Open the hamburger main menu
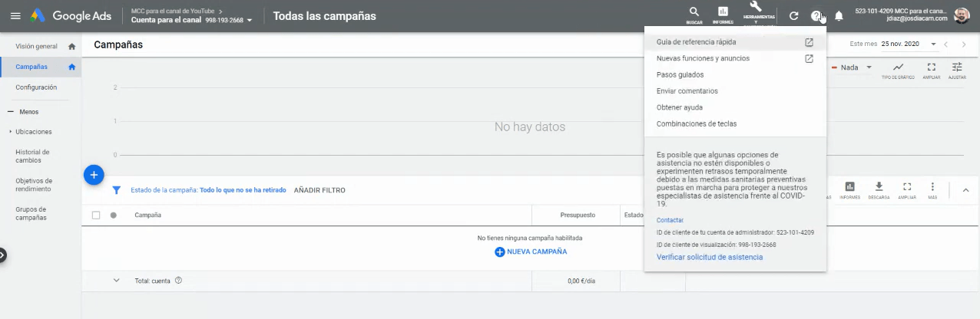The image size is (980, 319). tap(15, 16)
